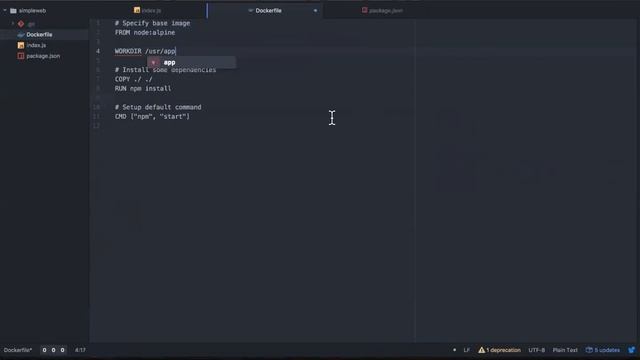Open index.js from the tree view
Screen dimensions: 640x360
(36, 45)
